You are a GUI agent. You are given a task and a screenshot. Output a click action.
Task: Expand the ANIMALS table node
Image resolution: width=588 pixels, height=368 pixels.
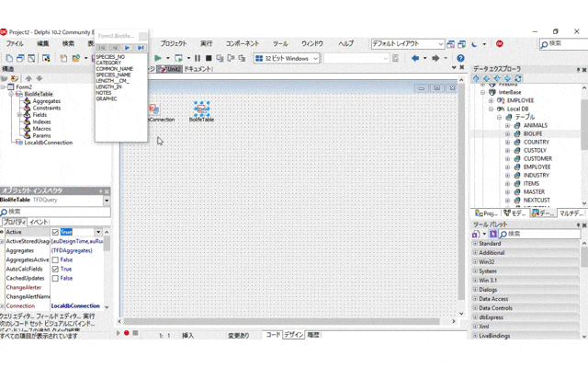tap(507, 125)
